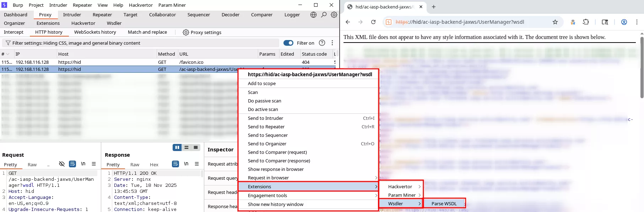Click the Burp search magnifier icon
The image size is (644, 212).
click(324, 15)
